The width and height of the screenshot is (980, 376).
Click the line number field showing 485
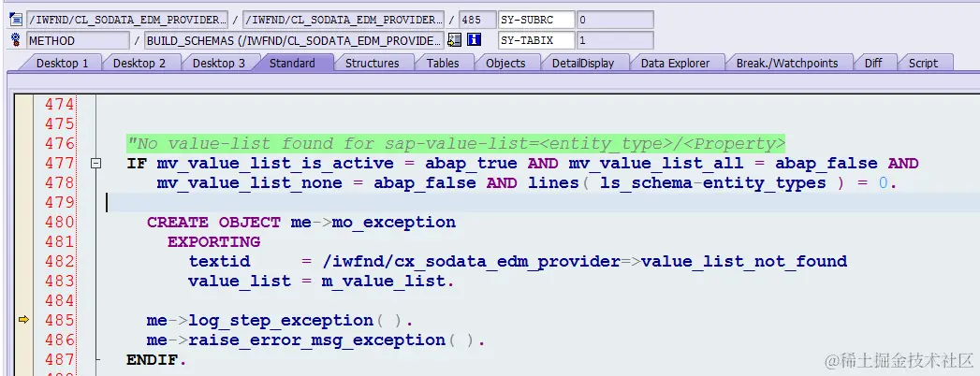[477, 20]
